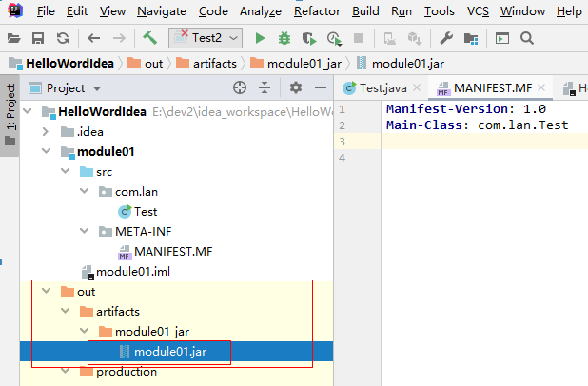The height and width of the screenshot is (386, 588).
Task: Select the production folder in tree
Action: [x=119, y=372]
